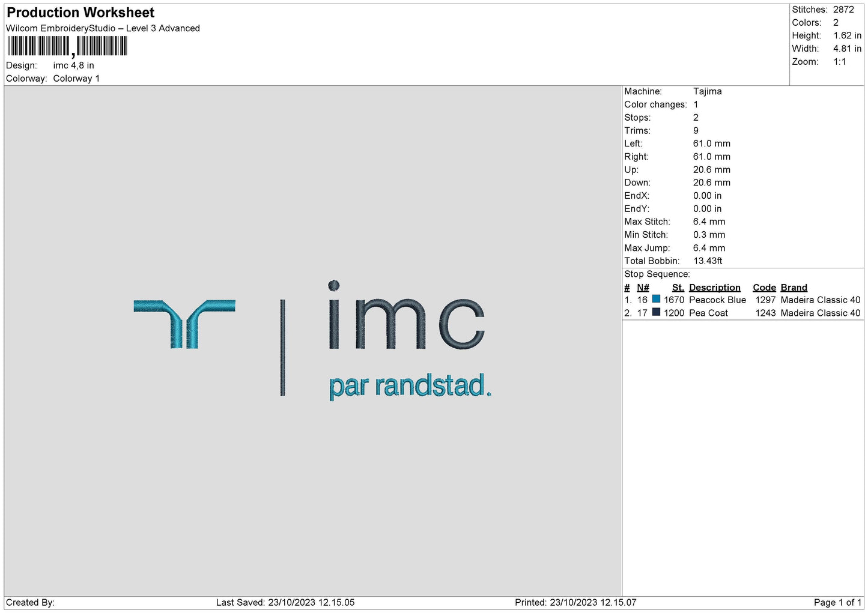Click the Code column header
This screenshot has width=868, height=613.
click(x=764, y=288)
